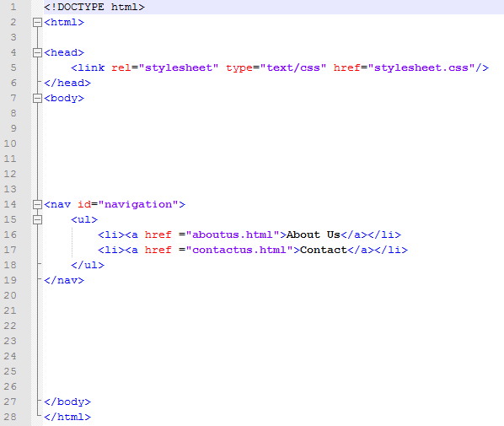Collapse the nav navigation fold marker
Screen dimensions: 504x426
click(x=37, y=204)
